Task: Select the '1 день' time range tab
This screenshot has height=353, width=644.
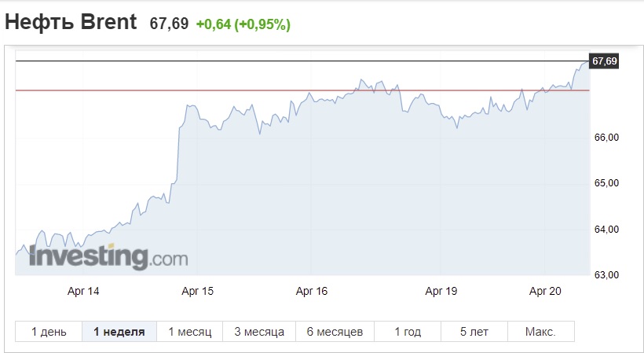Action: coord(49,332)
